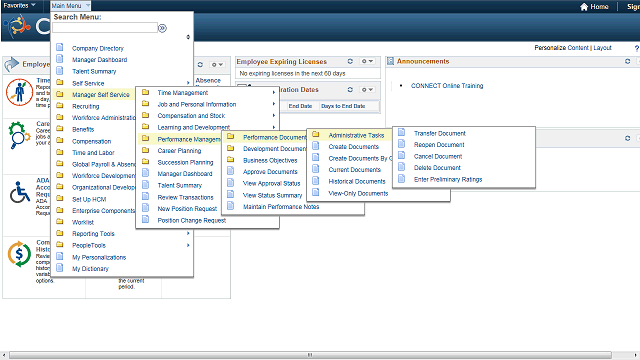
Task: Click the Careers magnifier gear icon
Action: pyautogui.click(x=19, y=135)
